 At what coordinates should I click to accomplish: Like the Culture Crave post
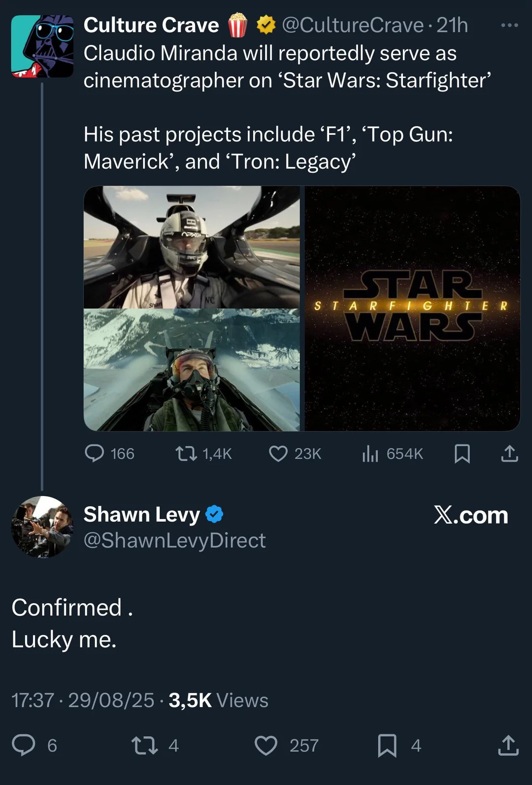278,453
